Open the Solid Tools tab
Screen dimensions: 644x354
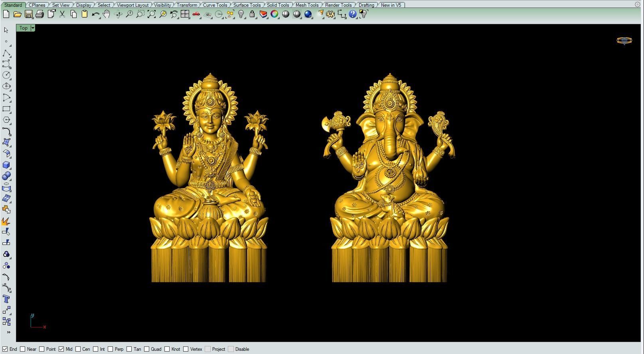[278, 5]
